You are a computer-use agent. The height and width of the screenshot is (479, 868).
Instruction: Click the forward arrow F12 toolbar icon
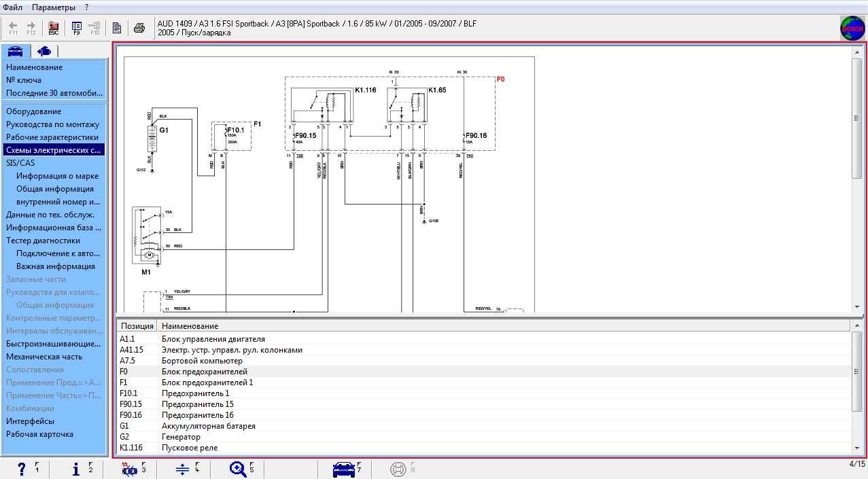[x=31, y=27]
